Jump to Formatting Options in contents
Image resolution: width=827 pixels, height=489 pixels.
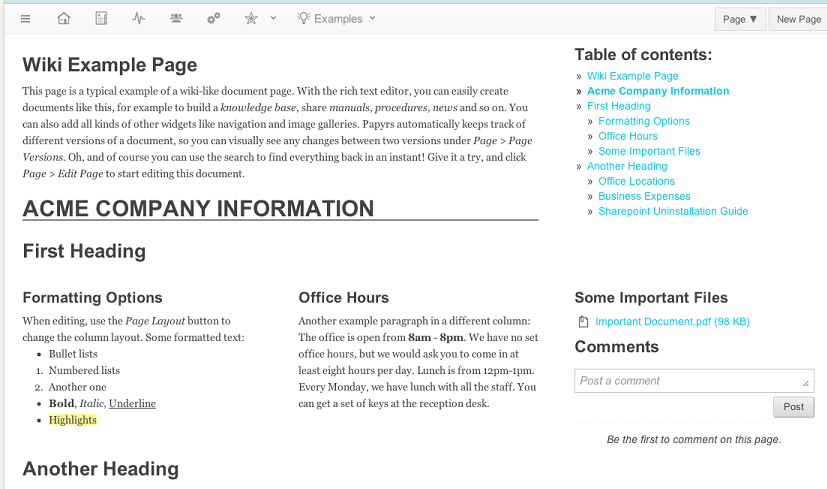[x=643, y=121]
